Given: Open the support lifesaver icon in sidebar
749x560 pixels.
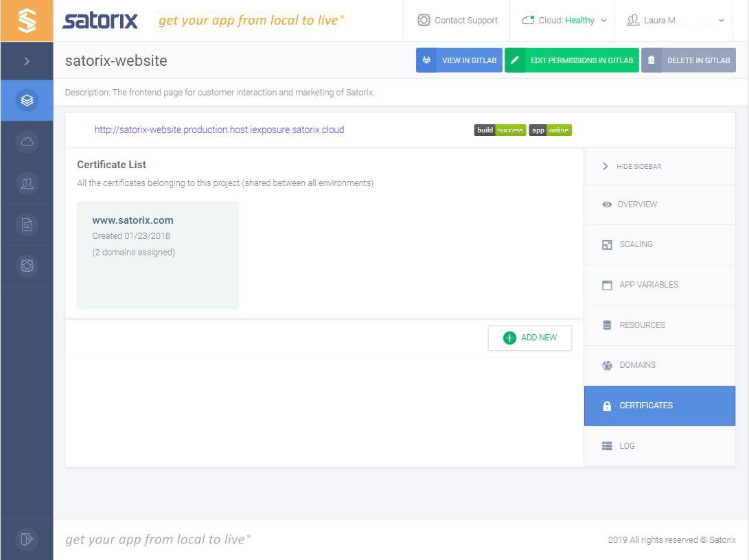Looking at the screenshot, I should [x=27, y=266].
